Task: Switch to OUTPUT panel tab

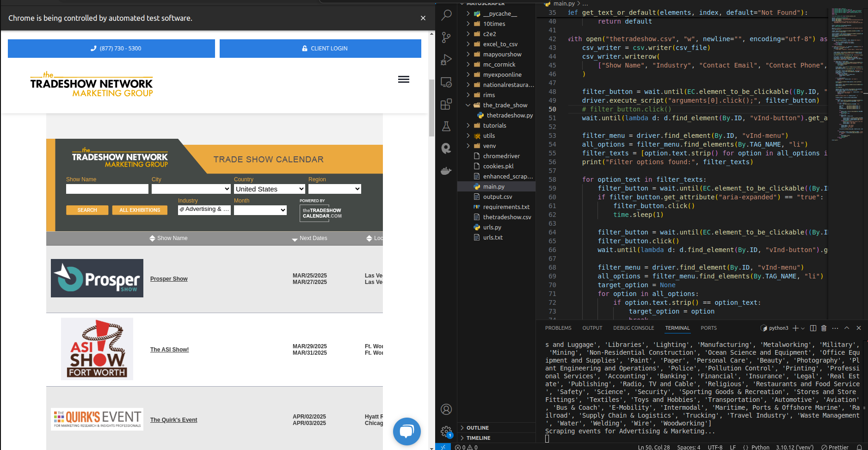Action: click(x=592, y=328)
